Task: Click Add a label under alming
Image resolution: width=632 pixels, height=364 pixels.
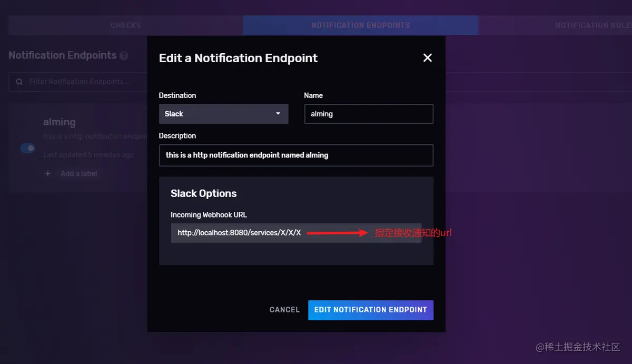Action: coord(79,174)
